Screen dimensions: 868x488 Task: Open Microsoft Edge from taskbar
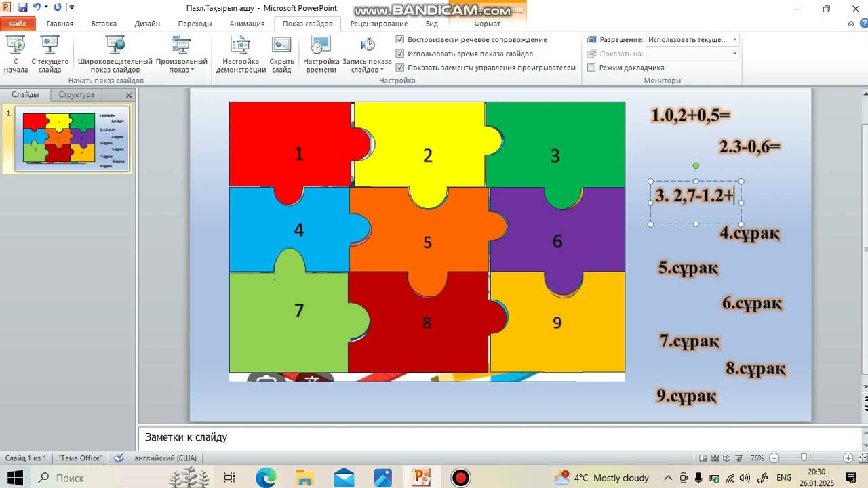click(266, 478)
